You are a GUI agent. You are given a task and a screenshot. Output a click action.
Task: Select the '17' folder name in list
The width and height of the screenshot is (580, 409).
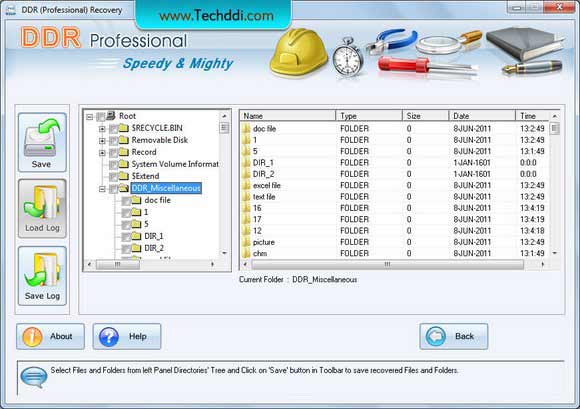click(257, 219)
